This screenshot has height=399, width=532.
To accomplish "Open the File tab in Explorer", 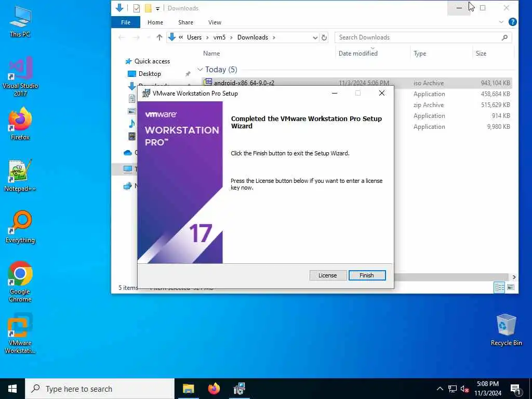I will [126, 22].
